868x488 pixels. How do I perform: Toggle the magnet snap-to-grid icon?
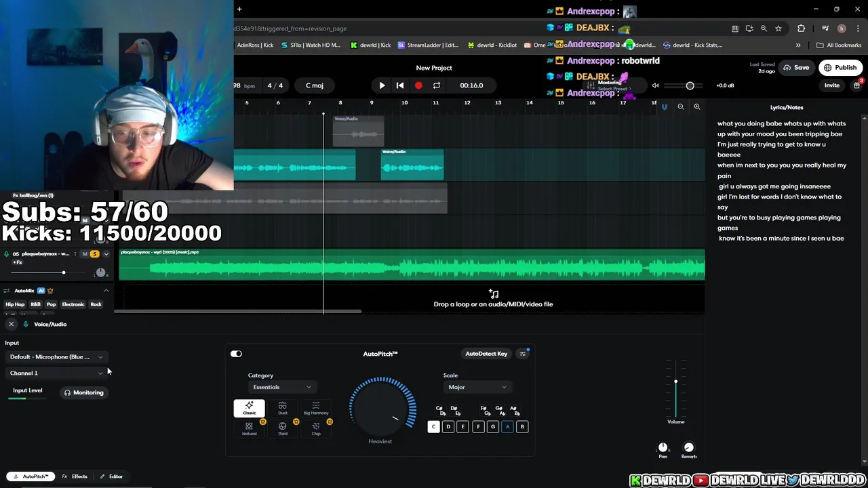point(665,106)
